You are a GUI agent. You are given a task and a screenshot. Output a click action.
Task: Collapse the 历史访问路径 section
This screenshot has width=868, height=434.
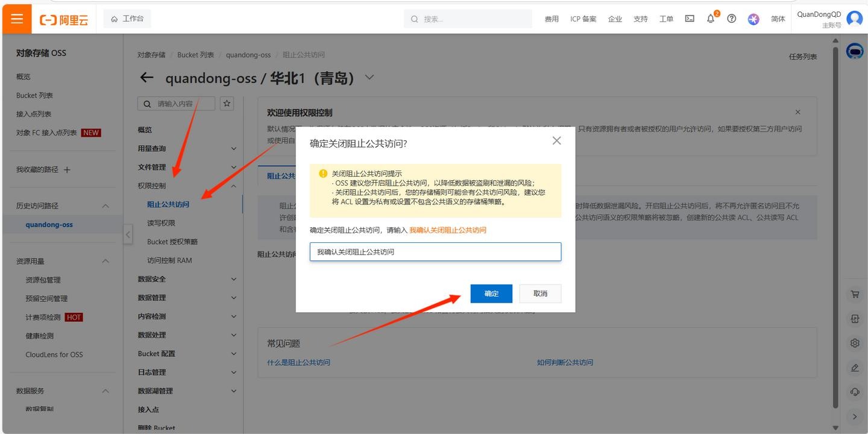[x=105, y=206]
